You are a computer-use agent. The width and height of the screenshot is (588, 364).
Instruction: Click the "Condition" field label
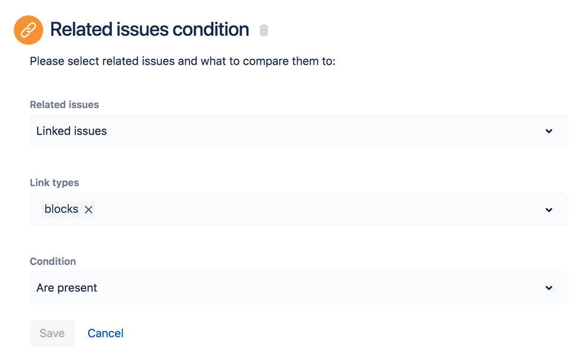53,261
